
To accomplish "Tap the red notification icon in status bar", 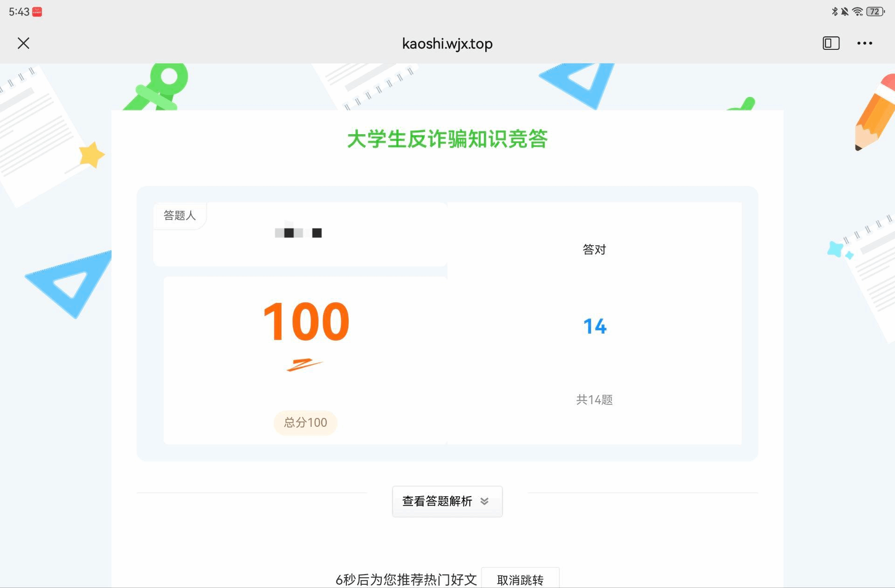I will 37,12.
